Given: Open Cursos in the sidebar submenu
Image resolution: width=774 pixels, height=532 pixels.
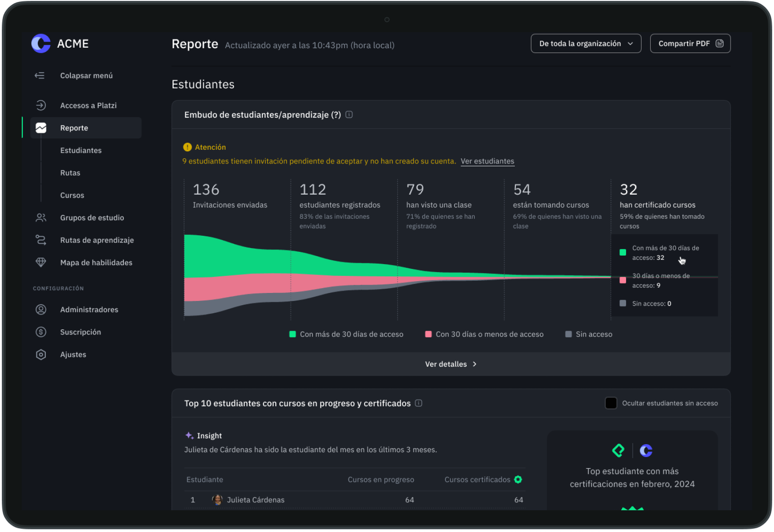Looking at the screenshot, I should click(x=72, y=195).
